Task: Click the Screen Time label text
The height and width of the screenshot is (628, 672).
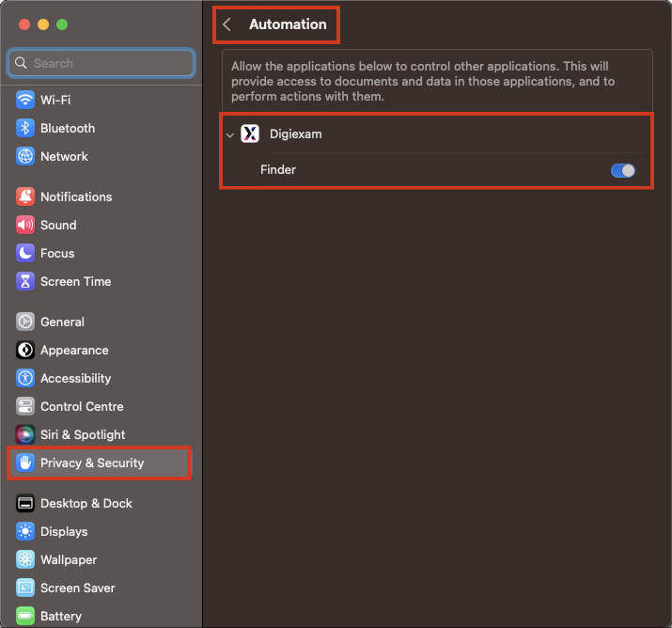Action: 76,282
